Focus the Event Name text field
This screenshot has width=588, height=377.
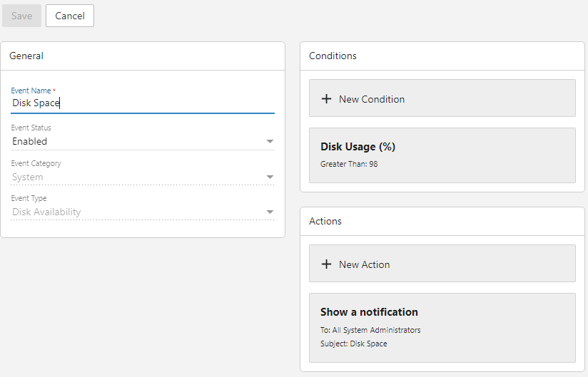coord(143,103)
